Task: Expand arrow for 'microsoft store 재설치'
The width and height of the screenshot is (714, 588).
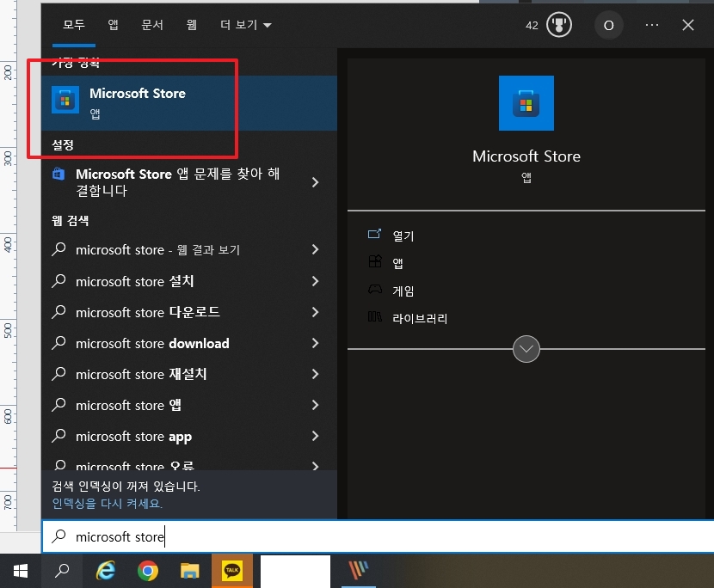Action: (315, 374)
